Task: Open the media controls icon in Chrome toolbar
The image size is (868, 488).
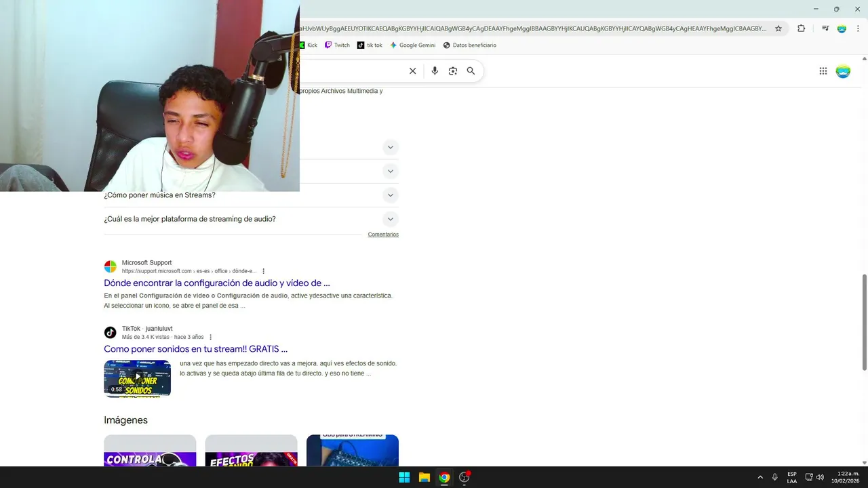Action: (x=825, y=28)
